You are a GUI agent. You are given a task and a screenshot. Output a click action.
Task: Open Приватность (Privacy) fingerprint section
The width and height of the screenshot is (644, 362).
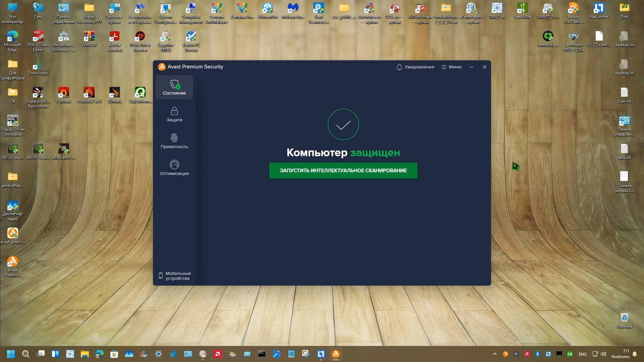point(174,141)
